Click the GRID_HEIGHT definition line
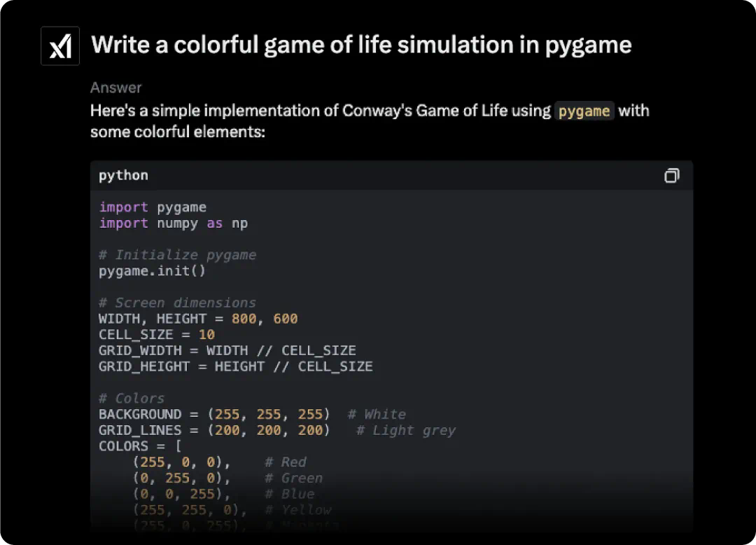This screenshot has height=545, width=756. click(235, 366)
